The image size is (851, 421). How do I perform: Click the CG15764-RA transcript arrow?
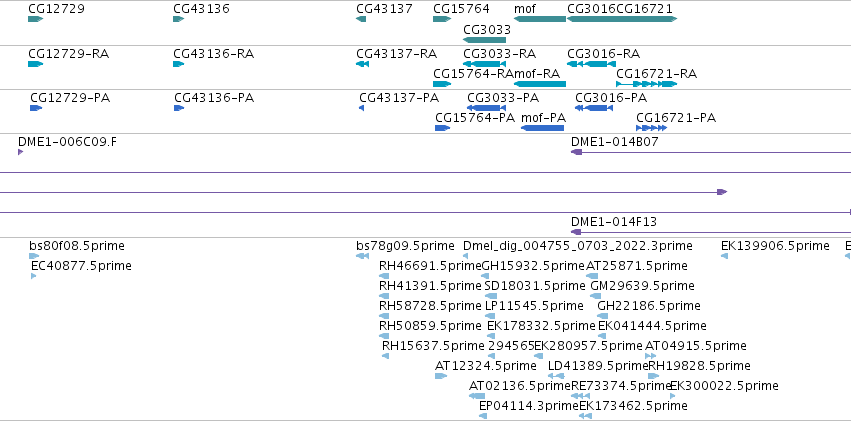click(442, 84)
